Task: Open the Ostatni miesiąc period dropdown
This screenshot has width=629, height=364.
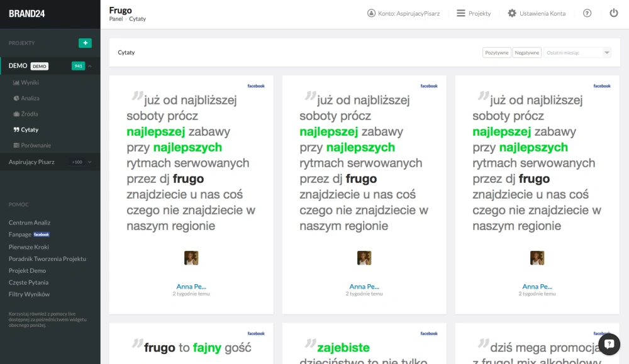Action: [577, 53]
